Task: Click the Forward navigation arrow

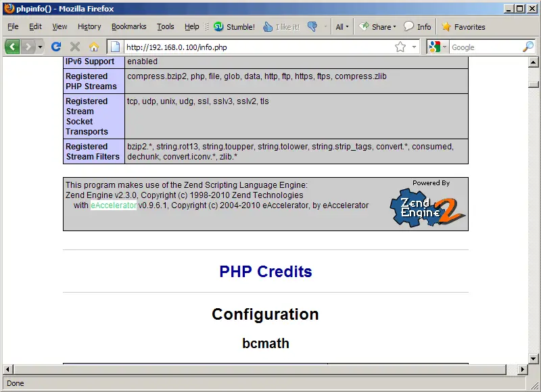Action: [28, 47]
